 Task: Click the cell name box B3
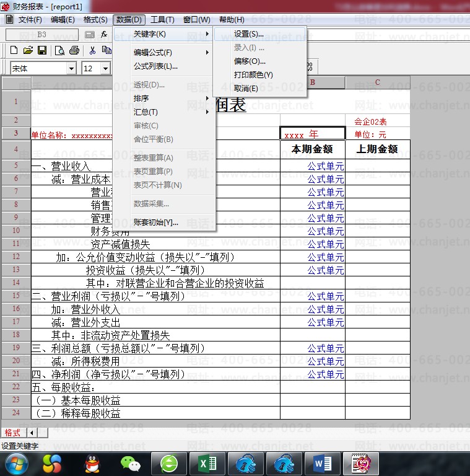coord(42,35)
